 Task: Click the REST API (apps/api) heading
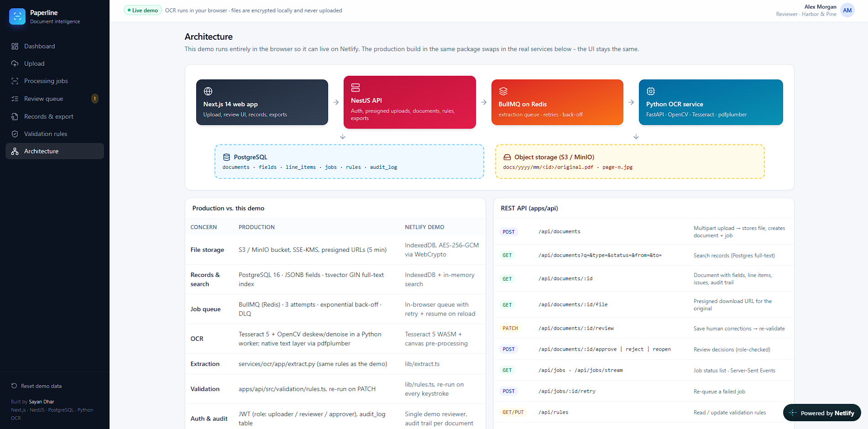pos(529,208)
